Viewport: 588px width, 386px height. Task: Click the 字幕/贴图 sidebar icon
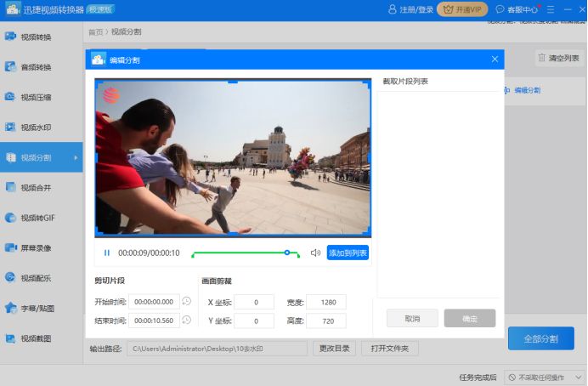tap(11, 308)
